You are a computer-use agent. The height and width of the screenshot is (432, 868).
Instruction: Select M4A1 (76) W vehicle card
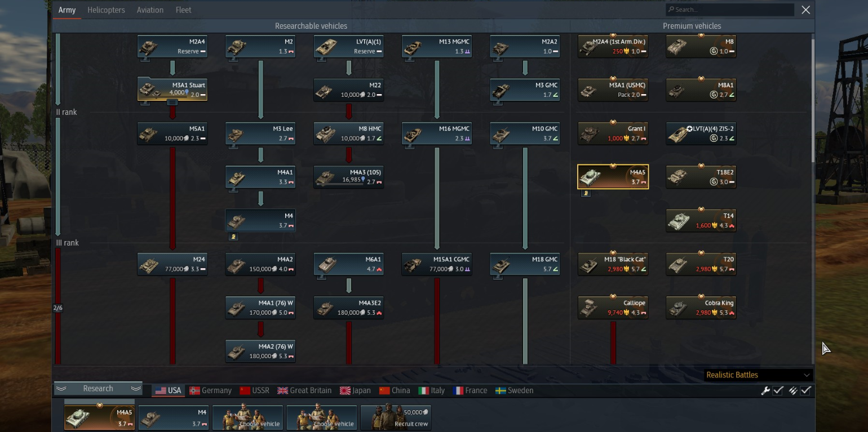point(260,308)
